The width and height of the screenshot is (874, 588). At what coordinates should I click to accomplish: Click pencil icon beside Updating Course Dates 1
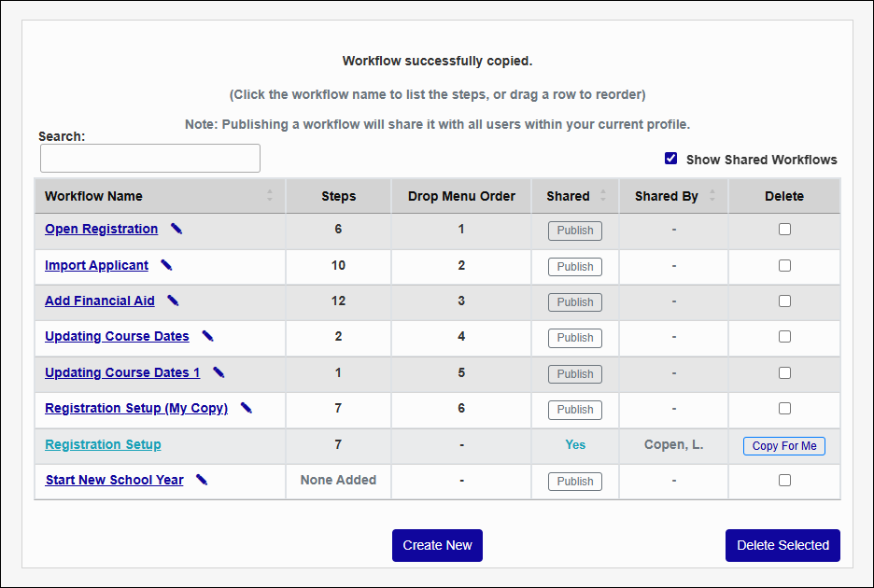(x=218, y=372)
